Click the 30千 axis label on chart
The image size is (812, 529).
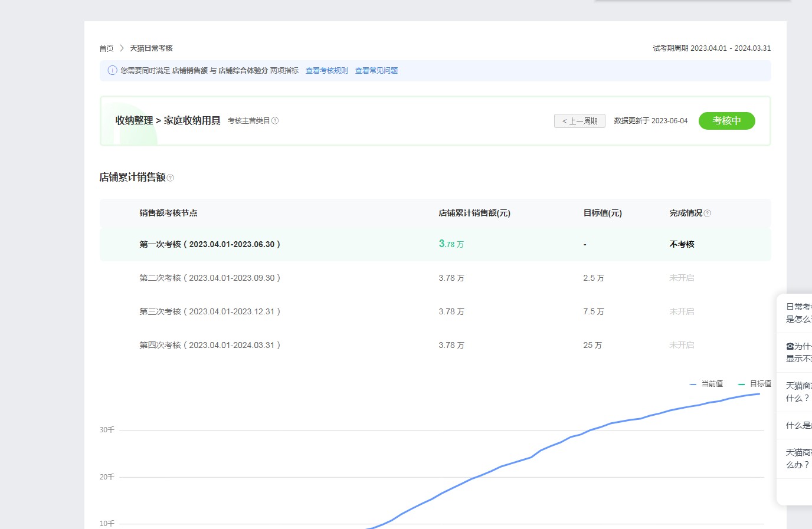click(x=107, y=430)
